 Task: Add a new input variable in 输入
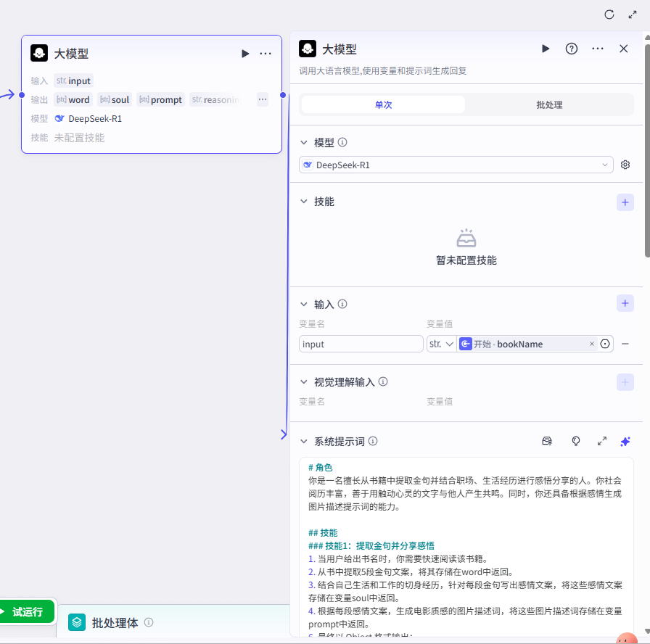(x=625, y=303)
